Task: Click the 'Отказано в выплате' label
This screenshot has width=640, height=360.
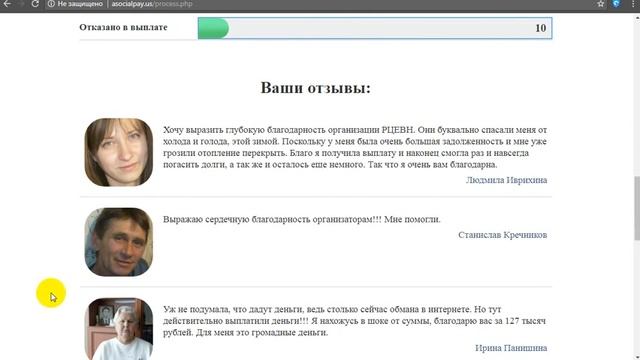Action: point(123,27)
